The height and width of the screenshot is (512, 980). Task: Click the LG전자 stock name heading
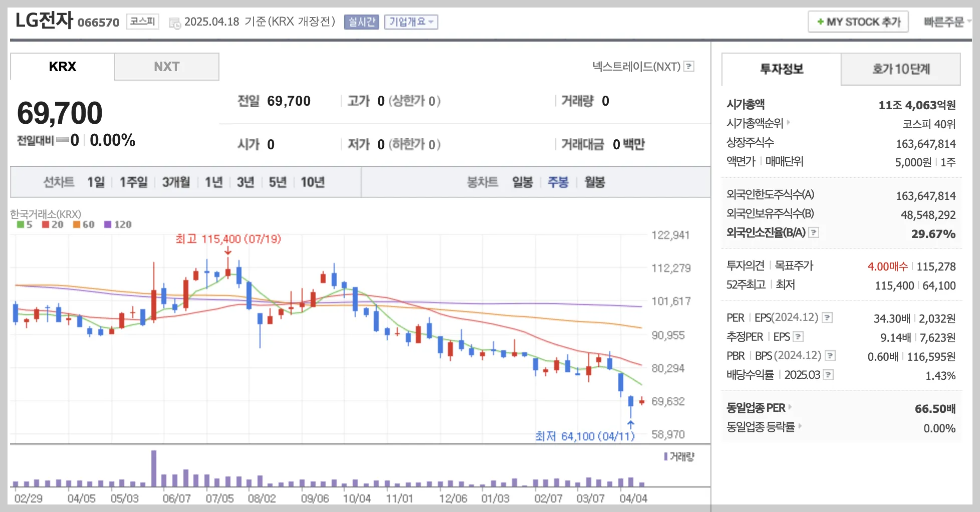(x=45, y=21)
